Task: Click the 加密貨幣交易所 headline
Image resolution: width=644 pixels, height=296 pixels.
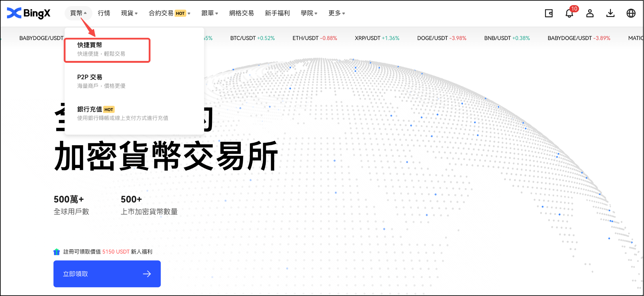Action: click(166, 156)
